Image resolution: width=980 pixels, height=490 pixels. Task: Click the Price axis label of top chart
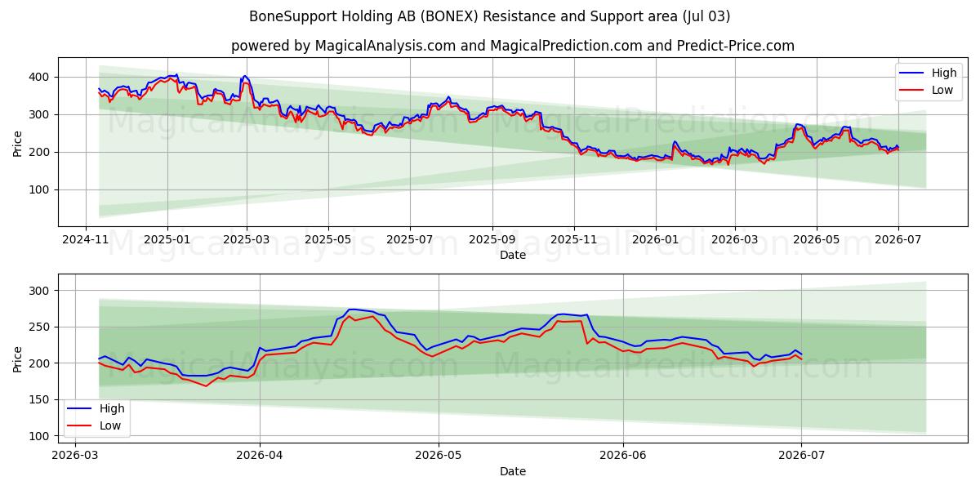[18, 142]
